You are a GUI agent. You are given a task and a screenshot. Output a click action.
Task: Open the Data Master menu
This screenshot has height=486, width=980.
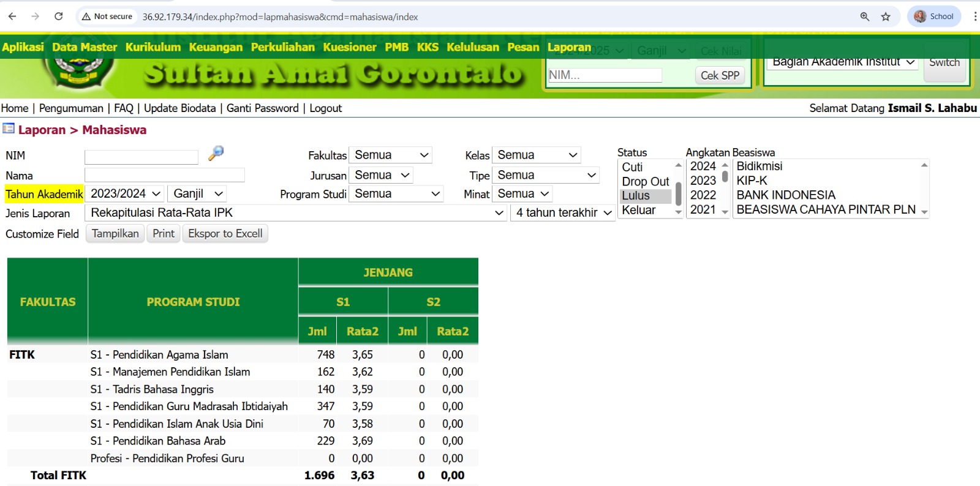[85, 47]
